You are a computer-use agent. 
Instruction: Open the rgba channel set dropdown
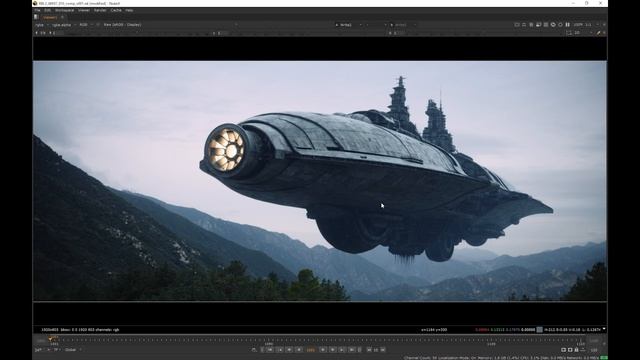[x=42, y=25]
